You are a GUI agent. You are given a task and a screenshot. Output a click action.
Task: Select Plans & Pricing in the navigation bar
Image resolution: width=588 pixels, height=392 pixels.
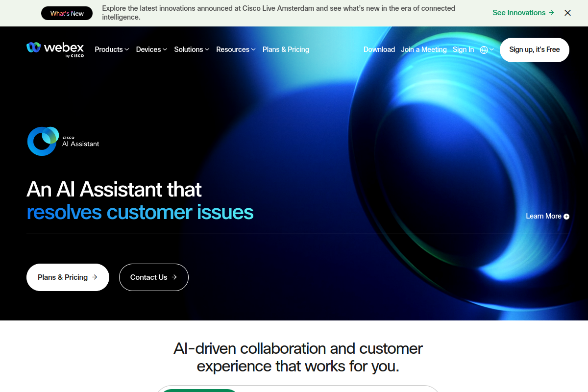click(286, 49)
